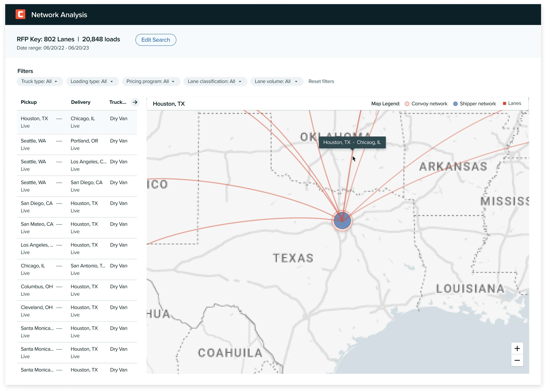Click the Edit Search button
Screen dimensions: 547x392
tap(156, 40)
